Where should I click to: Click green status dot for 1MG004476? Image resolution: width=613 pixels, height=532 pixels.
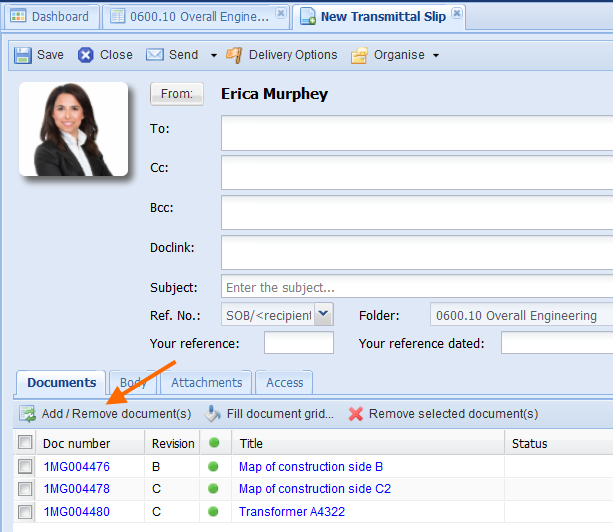(213, 466)
